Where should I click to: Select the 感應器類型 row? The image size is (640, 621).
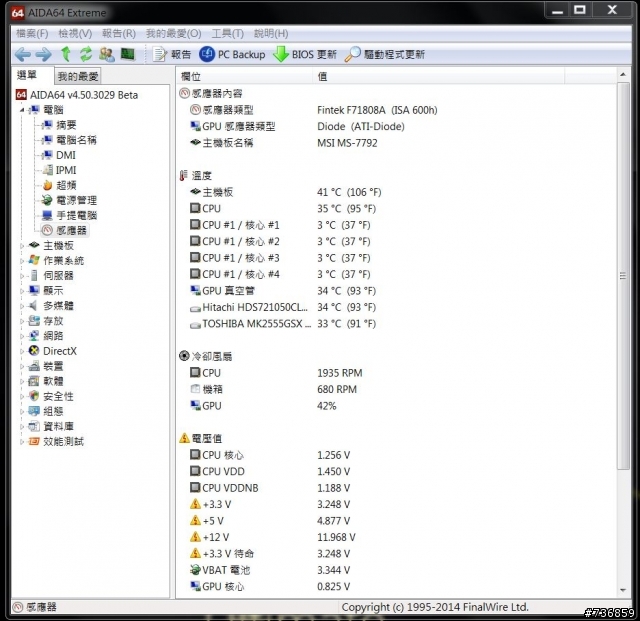tap(313, 110)
